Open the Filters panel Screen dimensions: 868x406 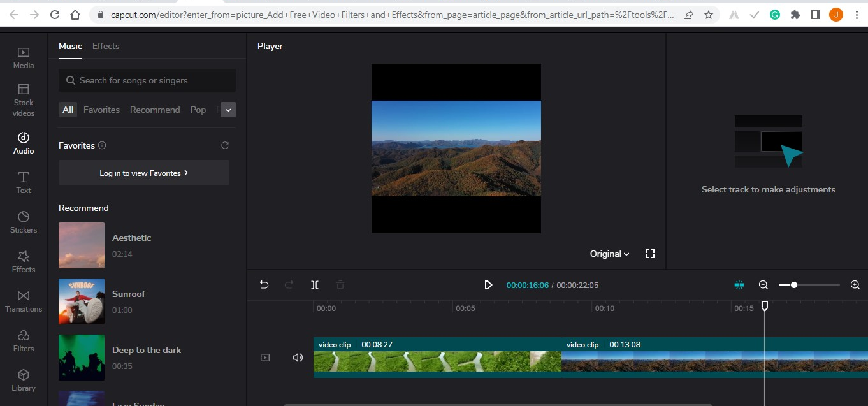point(24,340)
